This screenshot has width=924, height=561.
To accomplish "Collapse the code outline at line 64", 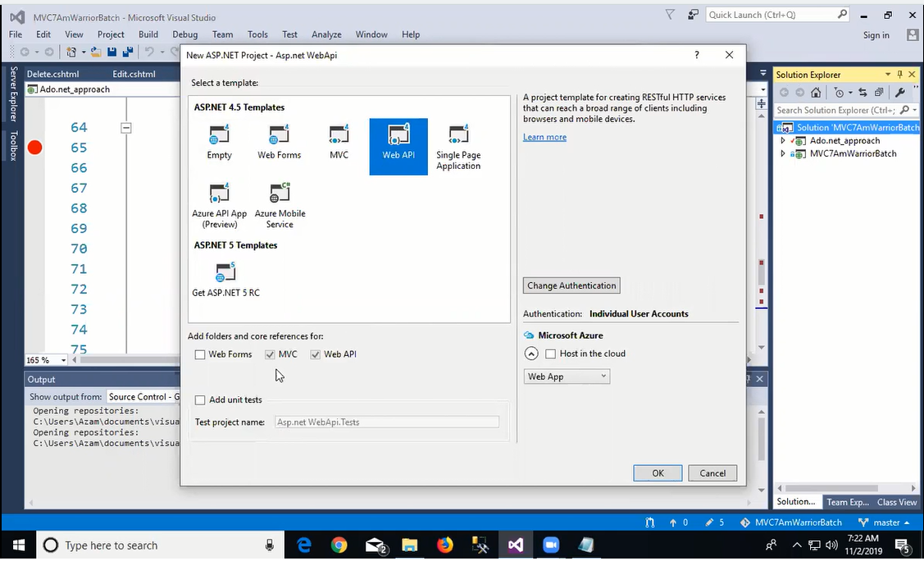I will 126,127.
